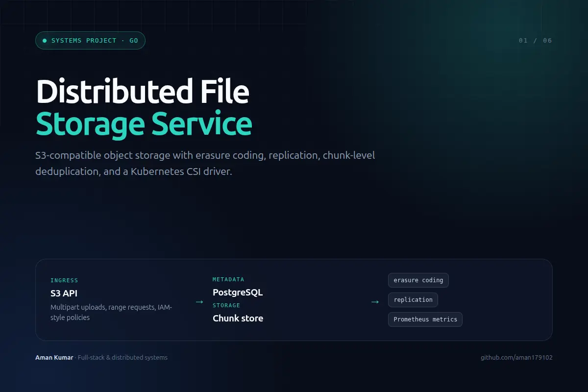Select the Chunk store heading

click(238, 318)
